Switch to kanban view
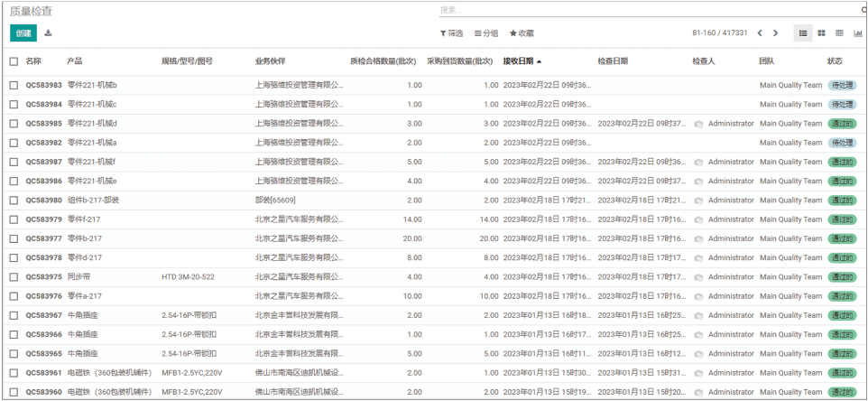 click(821, 33)
